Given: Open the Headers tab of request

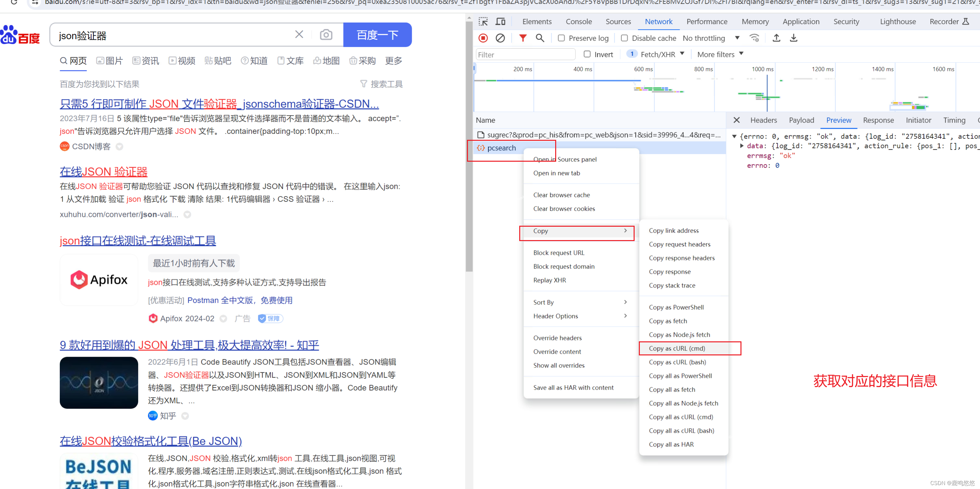Looking at the screenshot, I should pos(764,120).
